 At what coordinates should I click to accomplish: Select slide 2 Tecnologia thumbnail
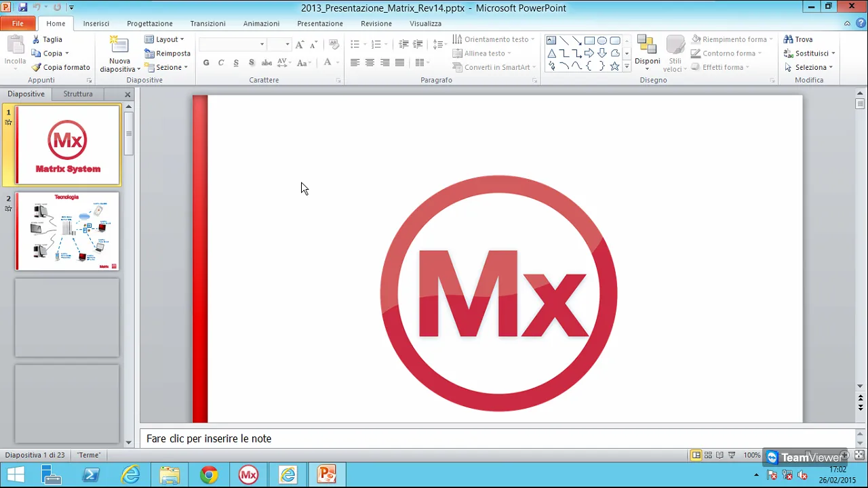pos(67,231)
